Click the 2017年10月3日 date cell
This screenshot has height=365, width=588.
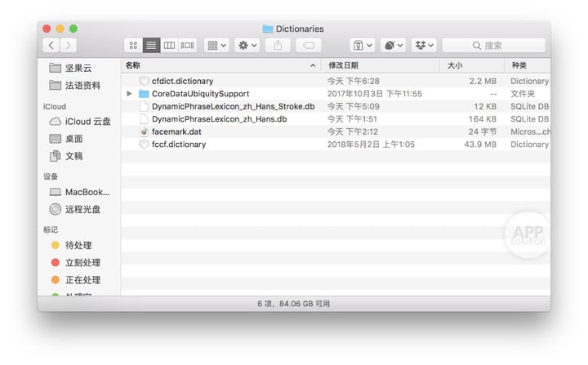tap(374, 94)
